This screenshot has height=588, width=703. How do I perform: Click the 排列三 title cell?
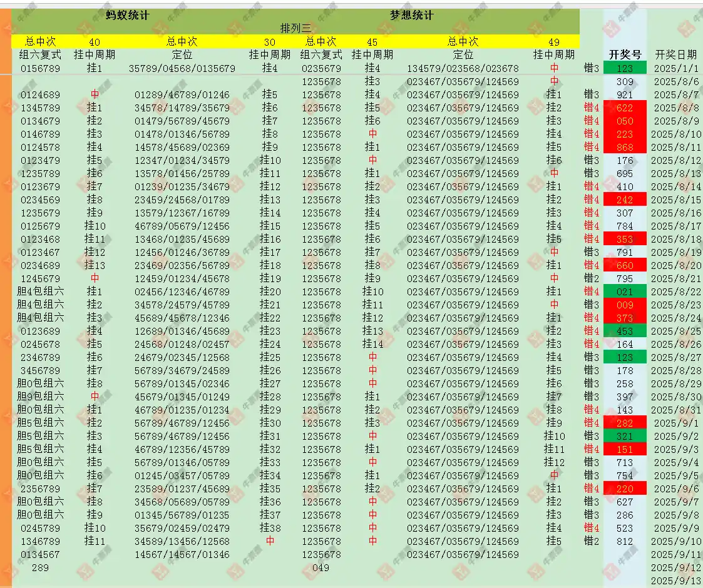pos(295,28)
